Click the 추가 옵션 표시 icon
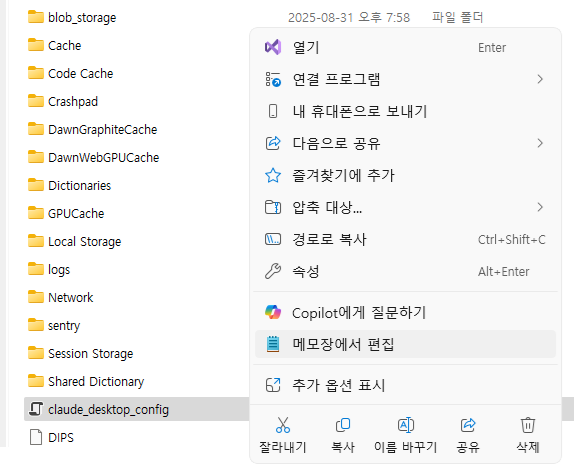This screenshot has width=574, height=467. [x=273, y=385]
